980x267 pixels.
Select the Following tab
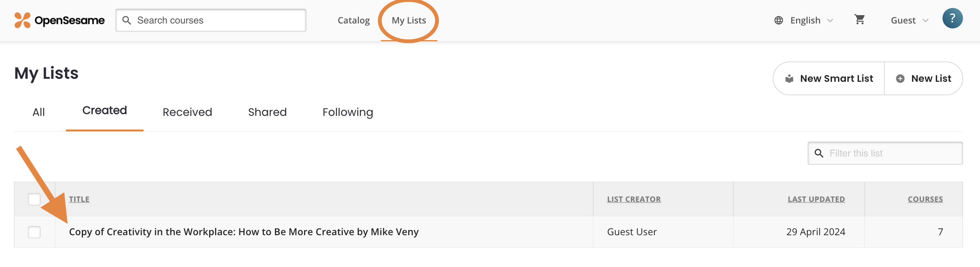tap(347, 112)
